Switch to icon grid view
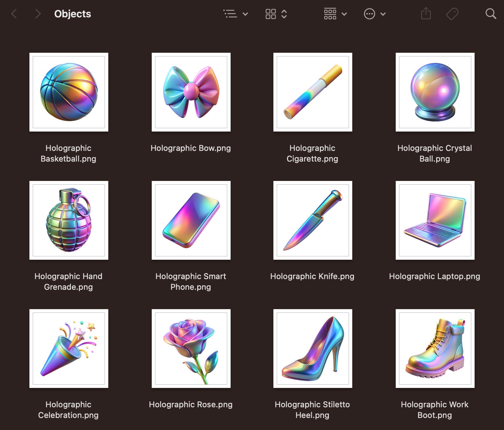 pos(271,14)
